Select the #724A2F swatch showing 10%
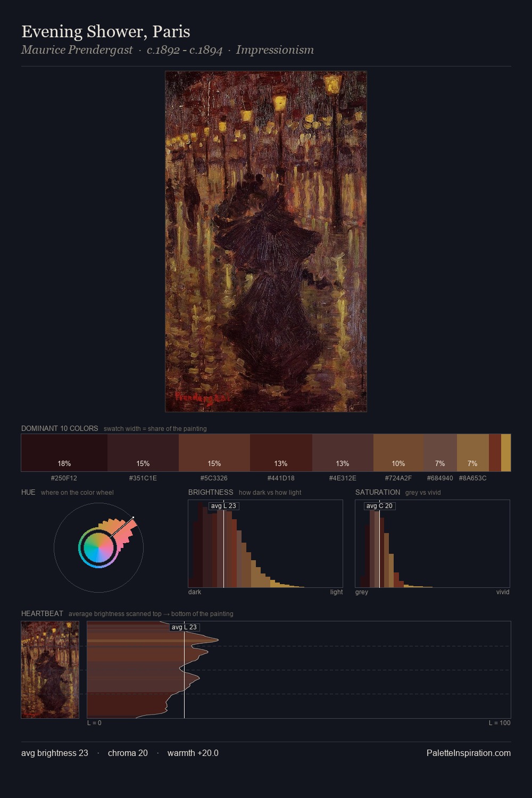532x798 pixels. coord(398,453)
